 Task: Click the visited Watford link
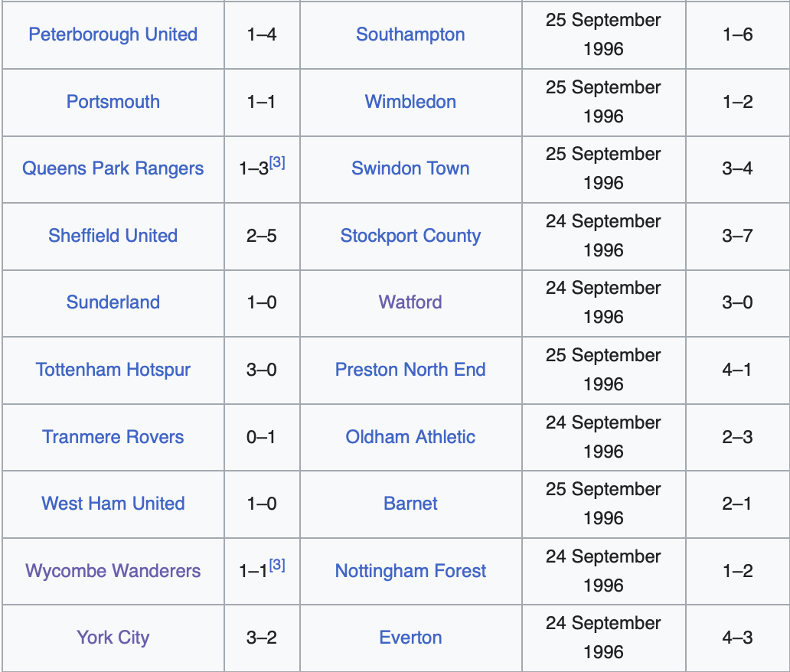410,302
